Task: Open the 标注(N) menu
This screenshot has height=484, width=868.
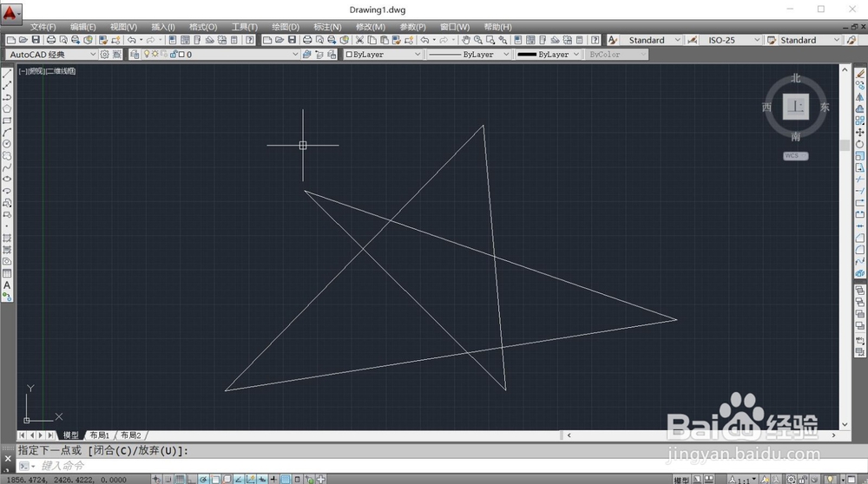Action: point(327,27)
